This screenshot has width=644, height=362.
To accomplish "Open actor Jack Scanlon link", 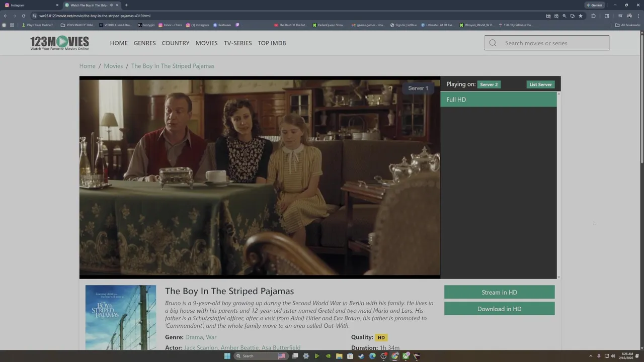I will 201,348.
